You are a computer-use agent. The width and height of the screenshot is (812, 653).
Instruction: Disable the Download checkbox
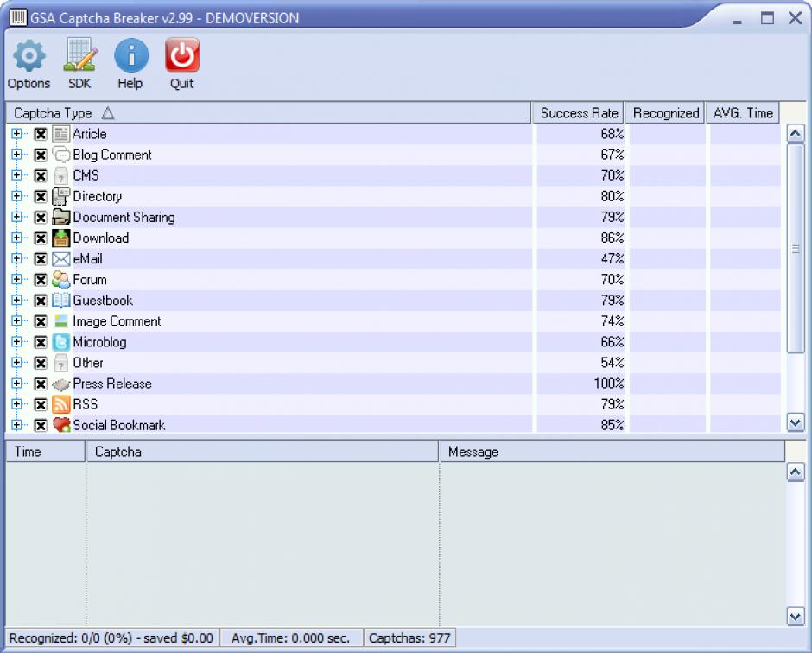click(x=41, y=238)
